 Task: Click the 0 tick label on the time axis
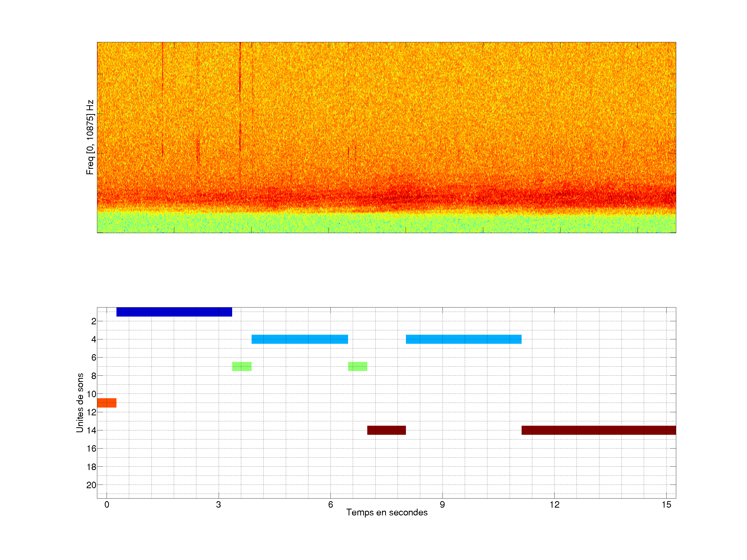coord(107,505)
